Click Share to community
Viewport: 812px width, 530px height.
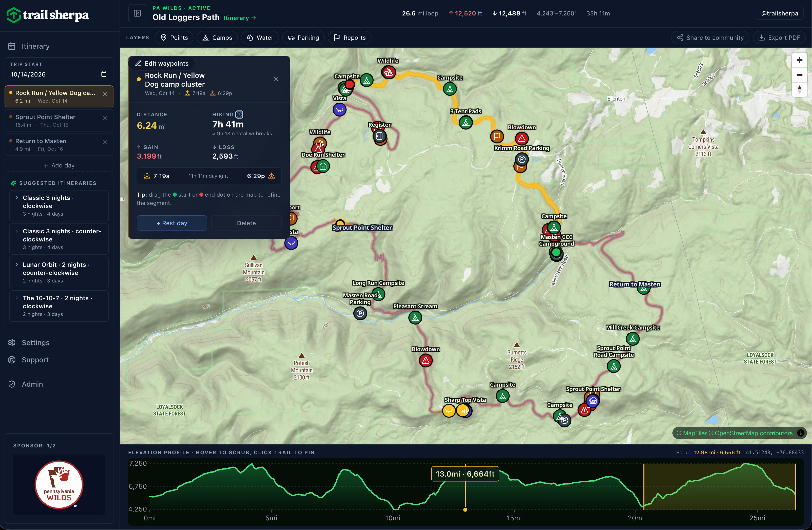tap(710, 37)
